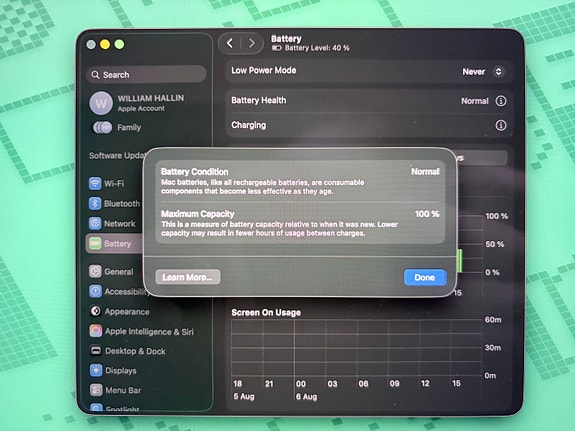The height and width of the screenshot is (431, 575).
Task: Click the Learn More button
Action: pos(188,277)
